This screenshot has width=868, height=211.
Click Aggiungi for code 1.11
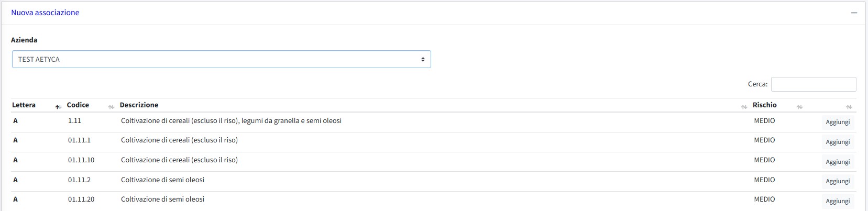click(x=838, y=122)
